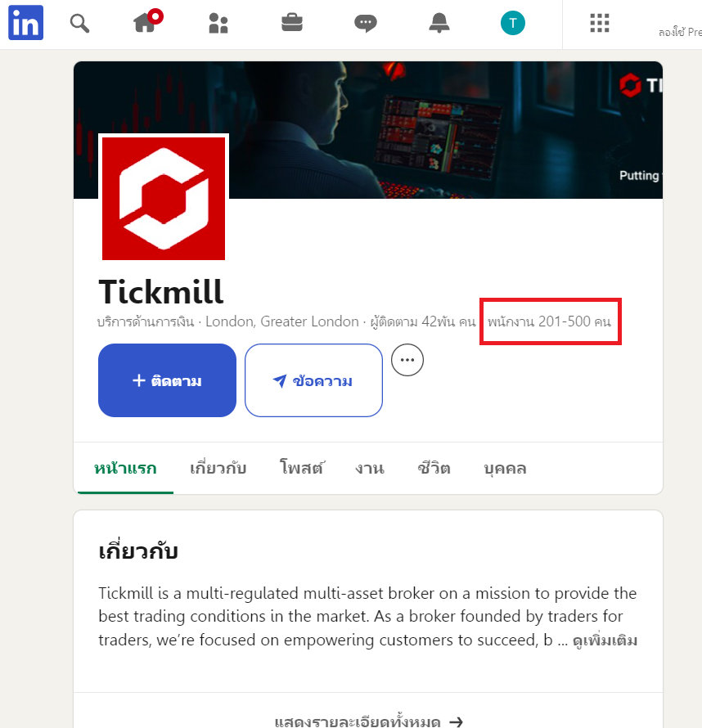
Task: Click the Tickmill red logo thumbnail
Action: (164, 199)
